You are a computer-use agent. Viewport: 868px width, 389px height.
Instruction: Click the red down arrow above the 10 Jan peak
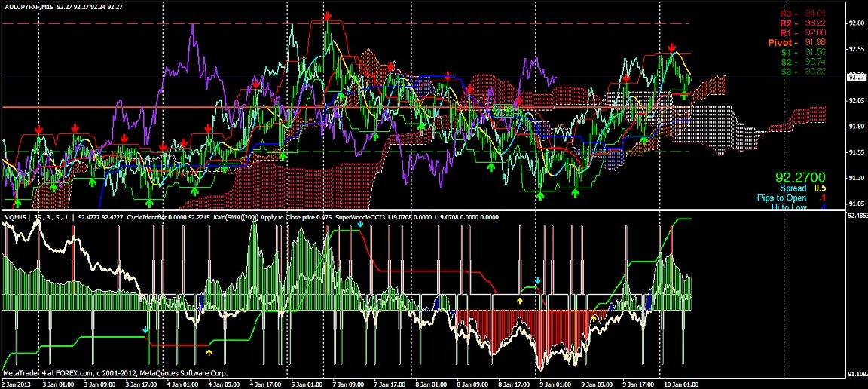tap(672, 47)
